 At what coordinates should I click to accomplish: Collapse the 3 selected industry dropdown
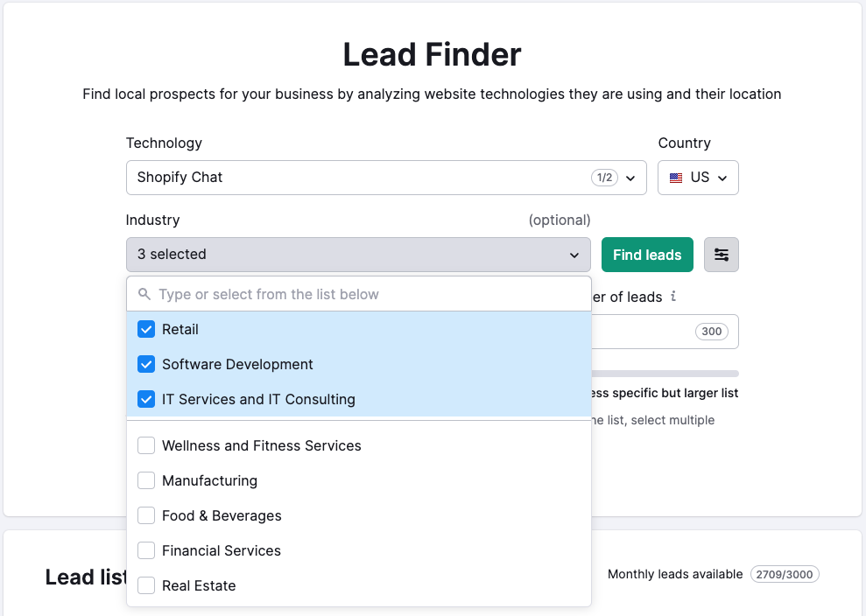(x=358, y=255)
